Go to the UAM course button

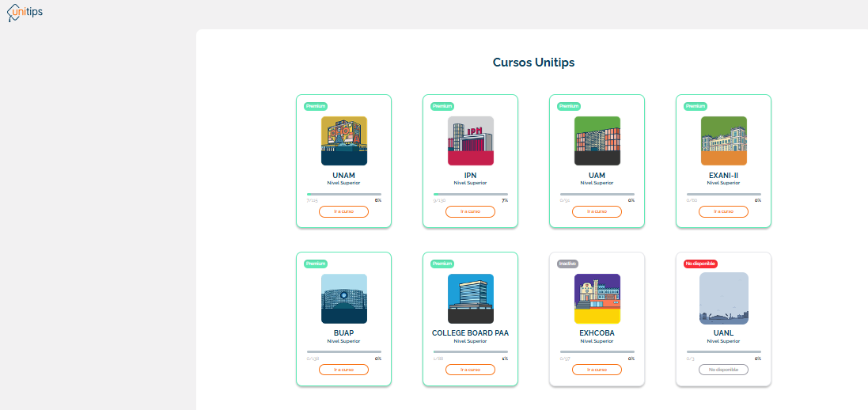[597, 211]
